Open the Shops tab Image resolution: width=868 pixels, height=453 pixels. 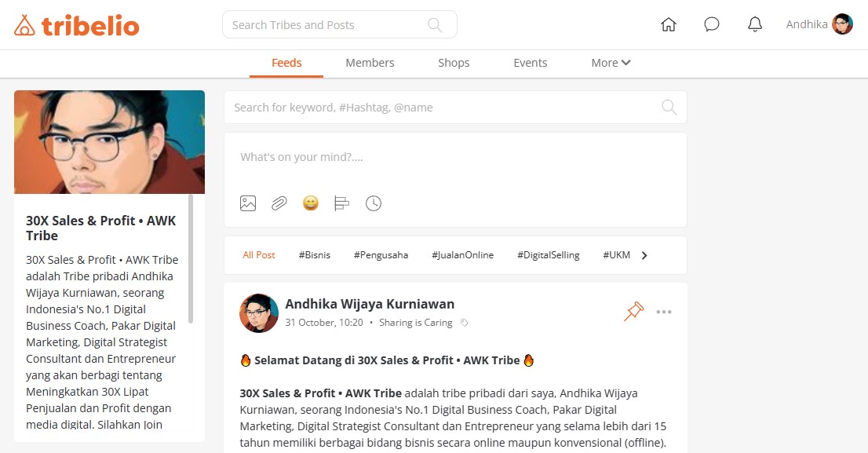454,63
